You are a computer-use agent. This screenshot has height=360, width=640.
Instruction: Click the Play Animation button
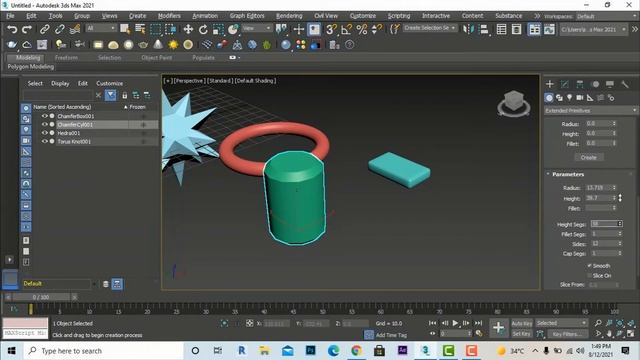pyautogui.click(x=455, y=323)
